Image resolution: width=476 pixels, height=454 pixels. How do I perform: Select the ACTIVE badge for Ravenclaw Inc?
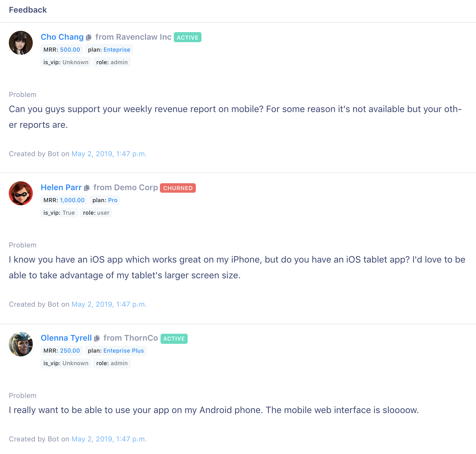(188, 37)
